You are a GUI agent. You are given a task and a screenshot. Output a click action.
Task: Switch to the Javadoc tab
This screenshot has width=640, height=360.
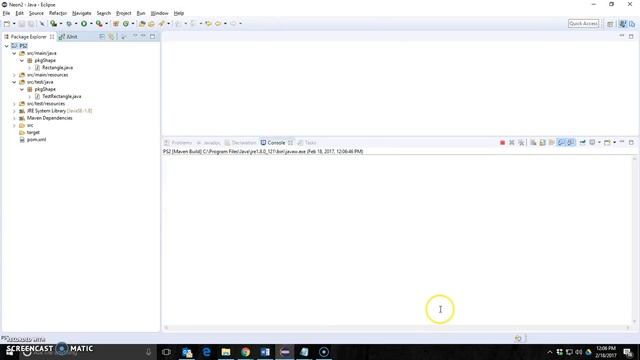[x=208, y=142]
